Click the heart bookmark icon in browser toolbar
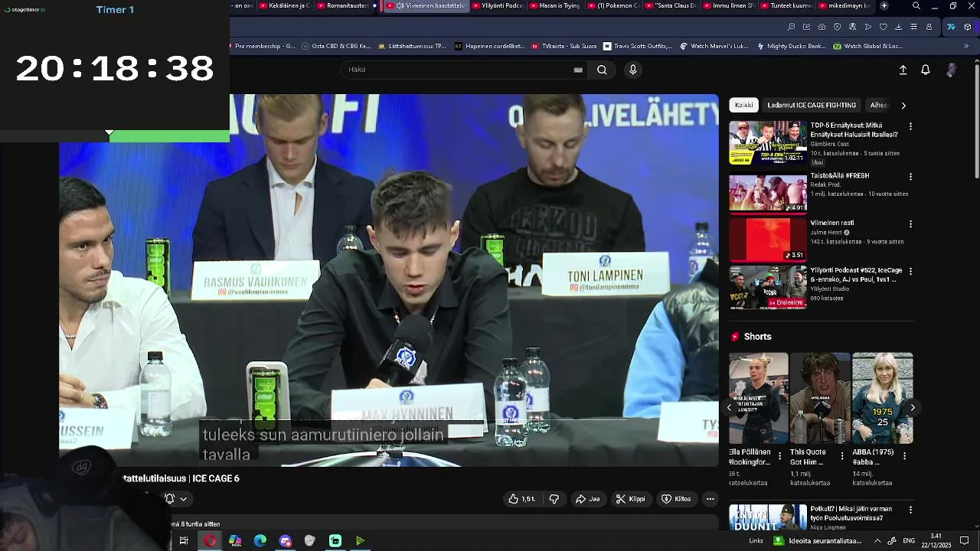The width and height of the screenshot is (980, 551). pos(883,27)
